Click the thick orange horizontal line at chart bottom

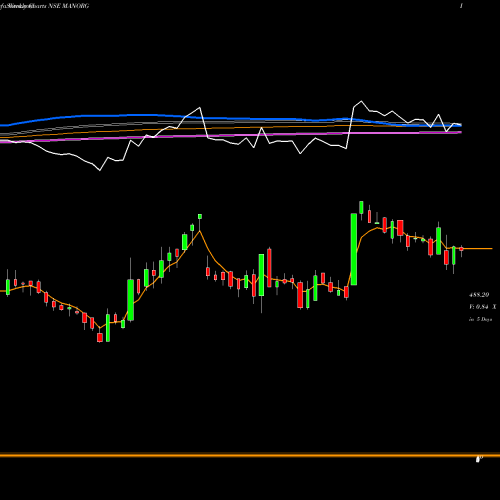250,455
